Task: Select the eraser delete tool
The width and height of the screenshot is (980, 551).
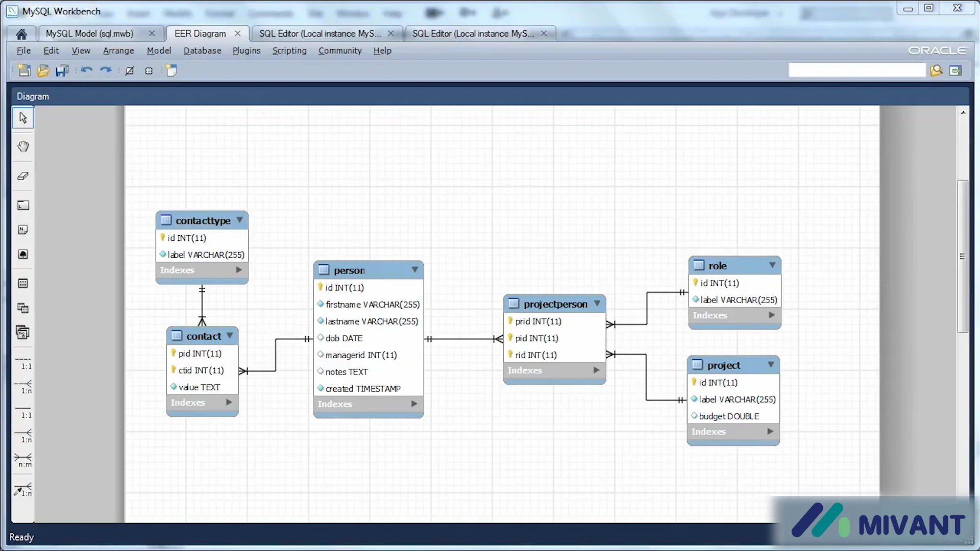Action: pyautogui.click(x=22, y=176)
